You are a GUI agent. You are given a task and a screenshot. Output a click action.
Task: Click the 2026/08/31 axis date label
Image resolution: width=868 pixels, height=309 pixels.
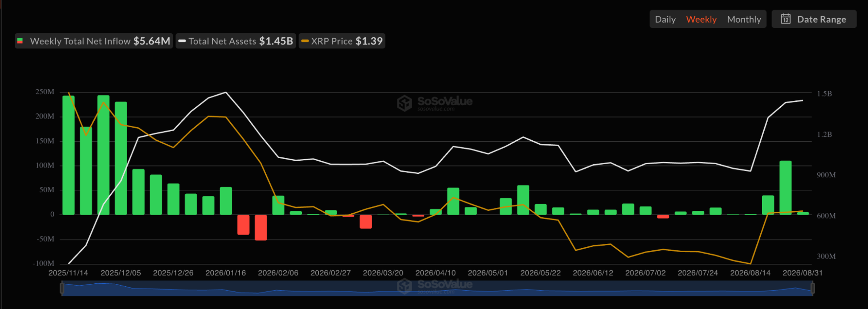[x=802, y=273]
